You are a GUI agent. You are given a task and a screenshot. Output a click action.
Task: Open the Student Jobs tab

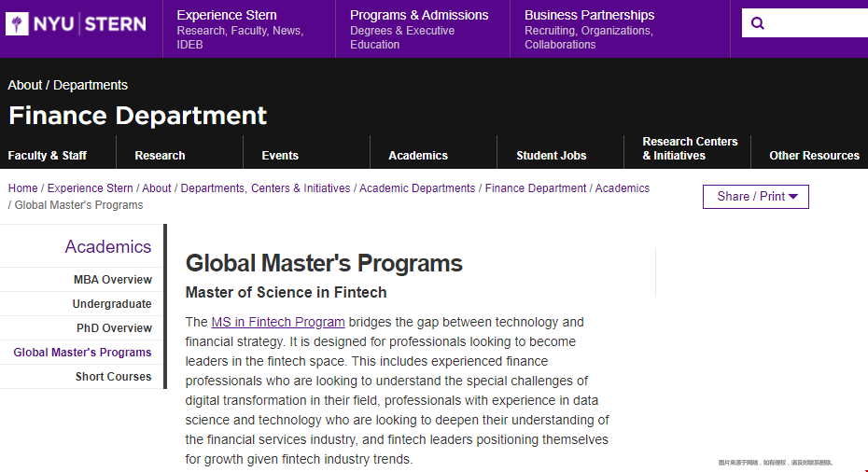(x=552, y=156)
